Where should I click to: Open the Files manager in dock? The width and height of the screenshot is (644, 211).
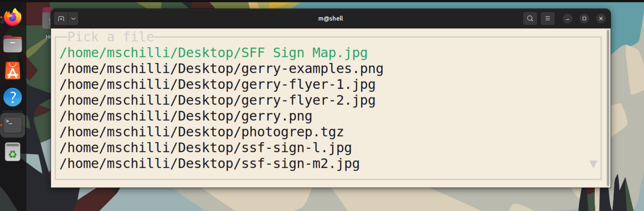click(12, 44)
